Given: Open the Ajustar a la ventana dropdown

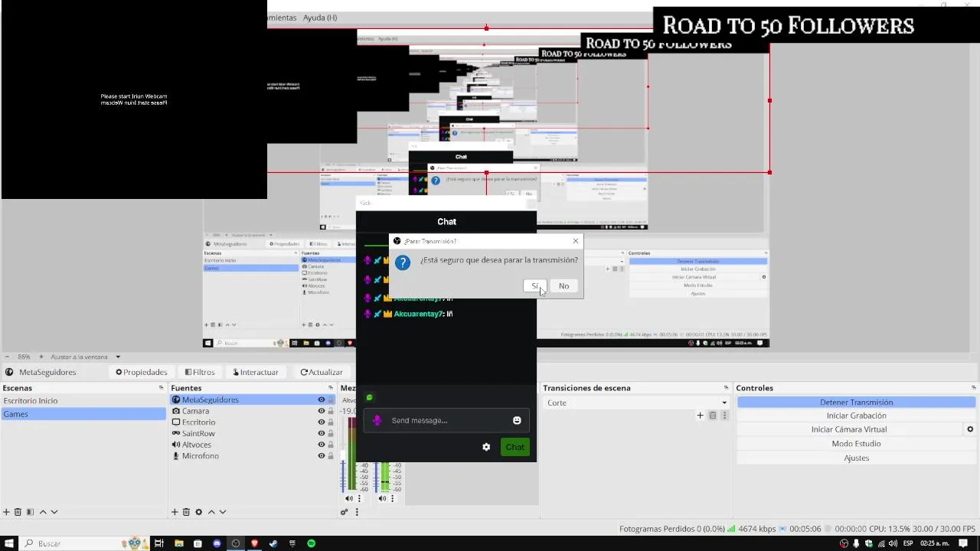Looking at the screenshot, I should point(86,357).
